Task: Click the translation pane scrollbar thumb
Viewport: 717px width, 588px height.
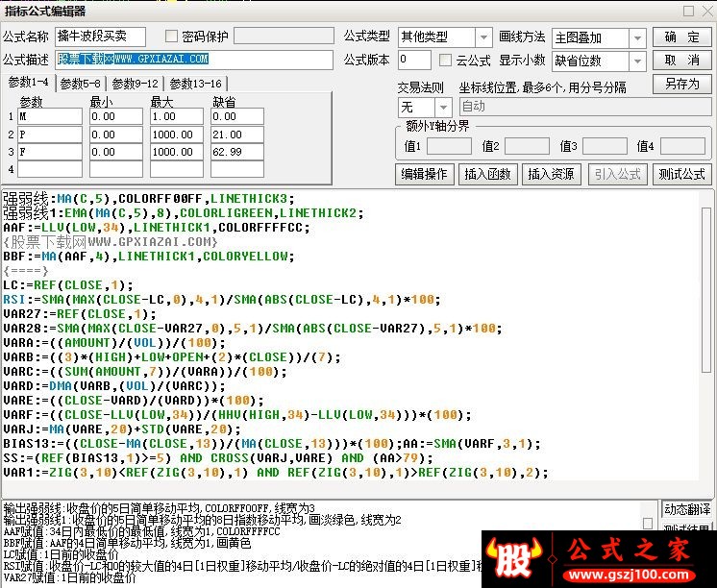Action: pos(648,523)
